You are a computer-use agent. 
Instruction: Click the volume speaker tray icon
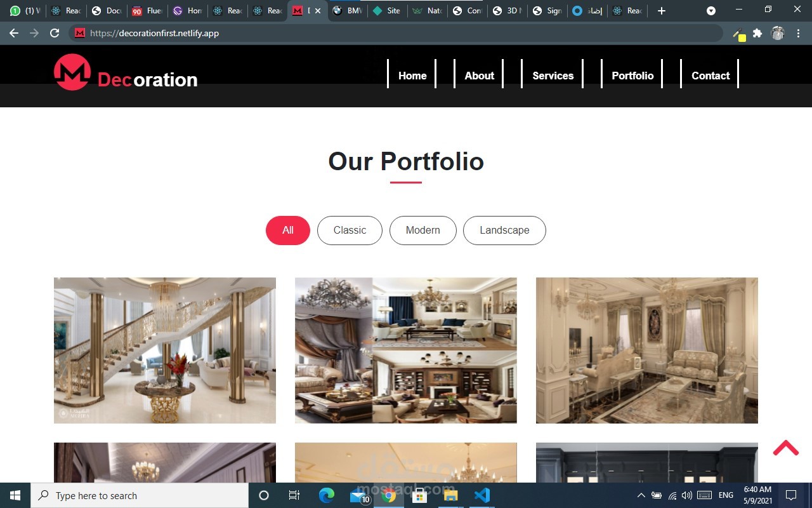click(x=687, y=495)
